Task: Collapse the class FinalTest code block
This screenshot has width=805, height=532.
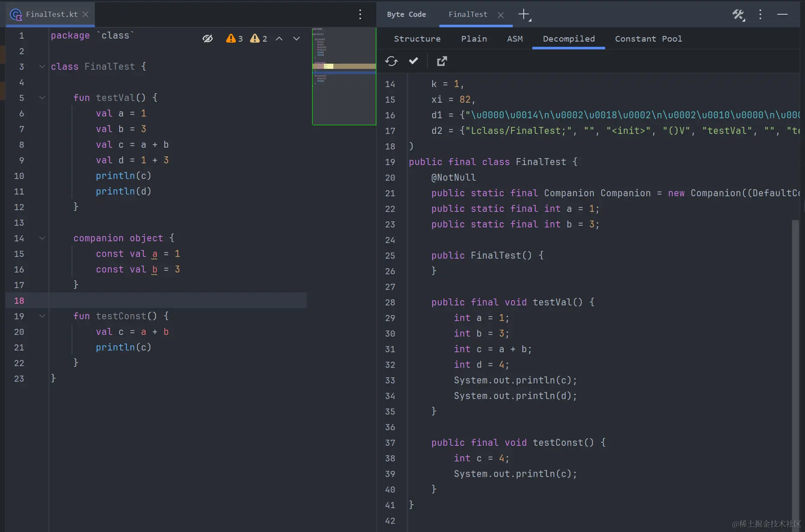Action: tap(42, 67)
